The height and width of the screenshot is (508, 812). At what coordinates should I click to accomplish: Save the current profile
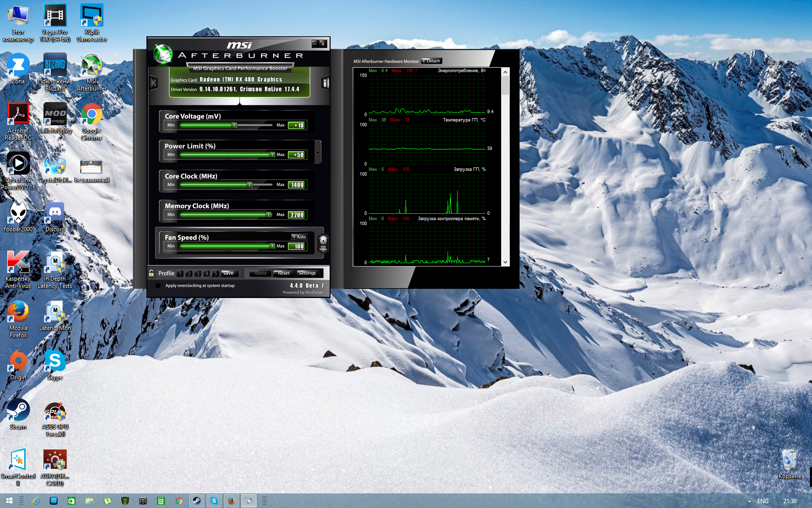229,273
